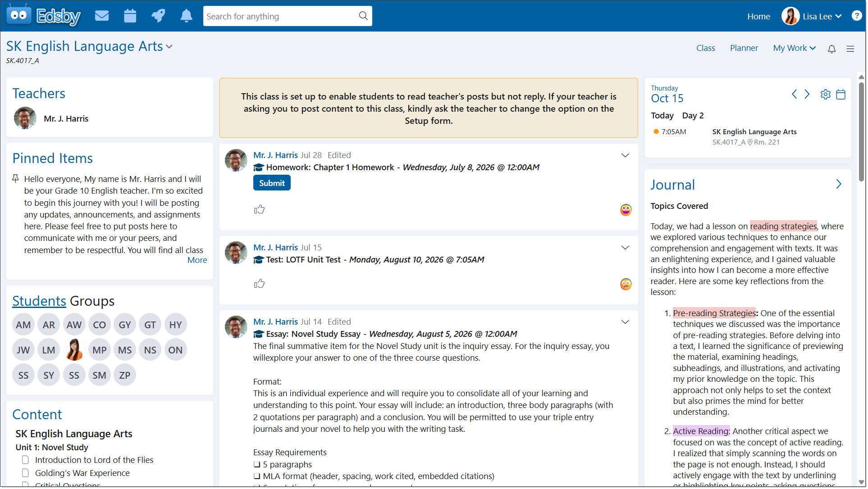The width and height of the screenshot is (868, 489).
Task: Like the LOTF Unit Test post
Action: click(x=259, y=284)
